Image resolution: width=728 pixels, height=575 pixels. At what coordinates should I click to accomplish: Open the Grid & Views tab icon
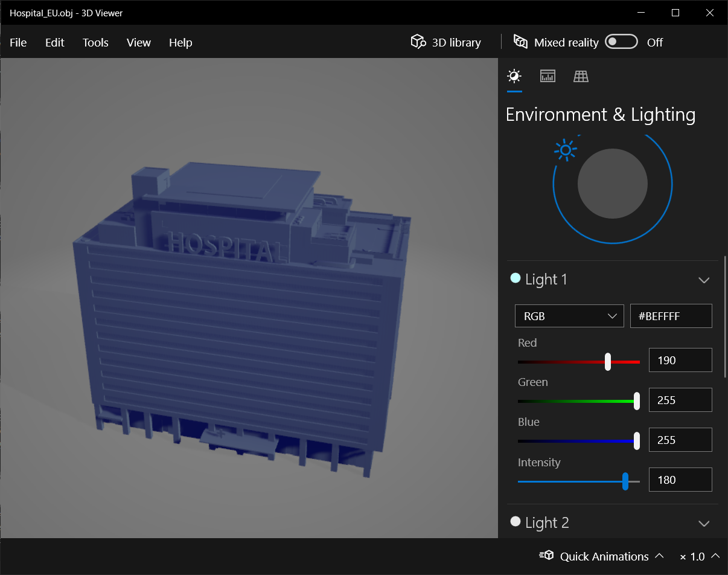tap(581, 76)
